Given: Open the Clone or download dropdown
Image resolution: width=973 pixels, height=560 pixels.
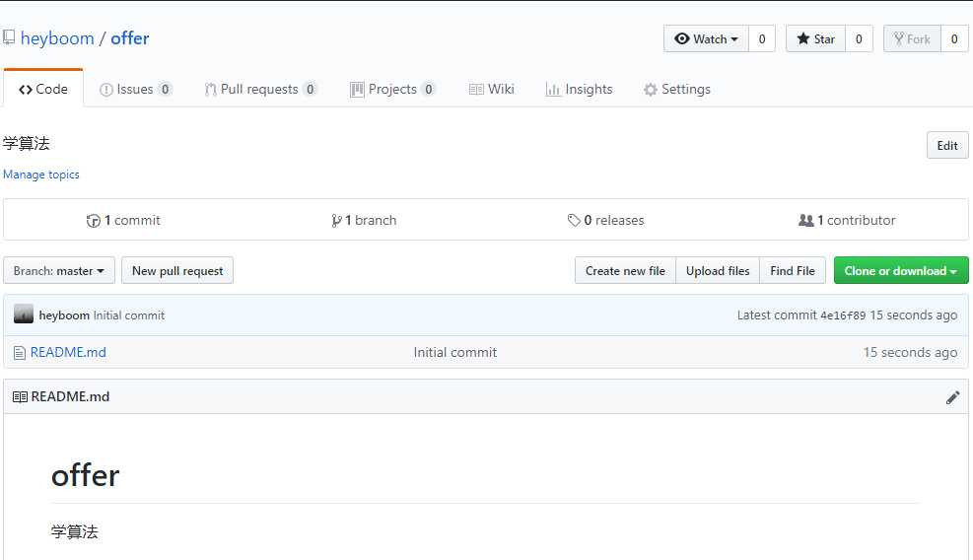Looking at the screenshot, I should (x=901, y=271).
